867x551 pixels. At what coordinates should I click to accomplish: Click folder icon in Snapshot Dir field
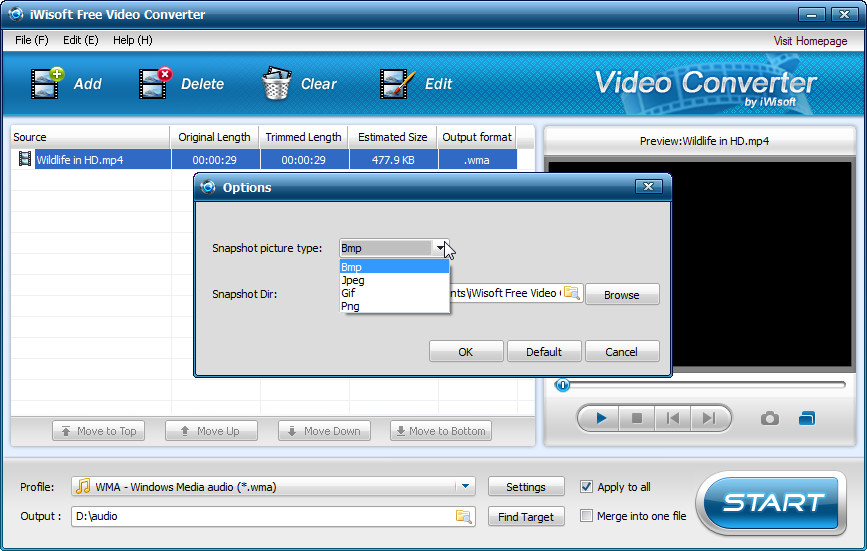pyautogui.click(x=571, y=293)
